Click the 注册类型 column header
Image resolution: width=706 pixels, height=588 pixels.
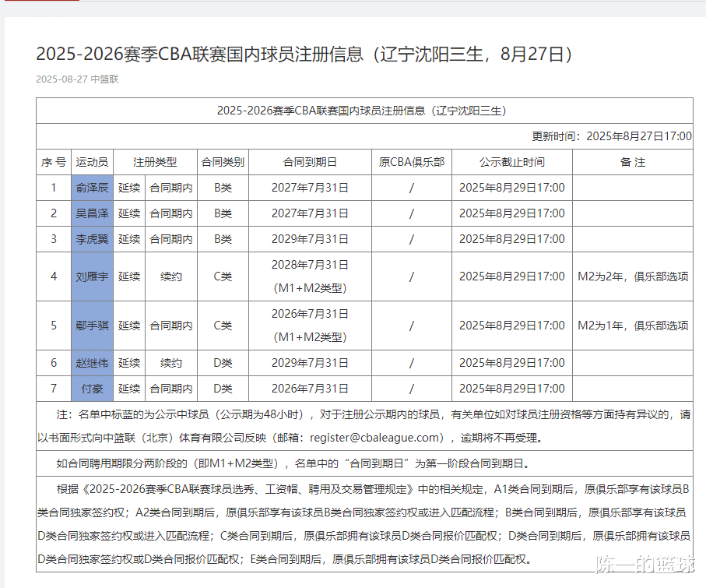click(155, 162)
